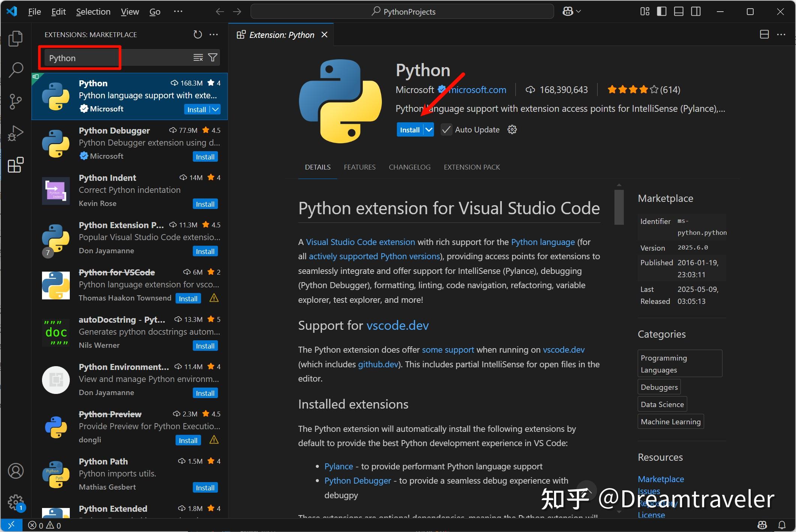Switch to the FEATURES tab
The width and height of the screenshot is (796, 532).
coord(359,167)
